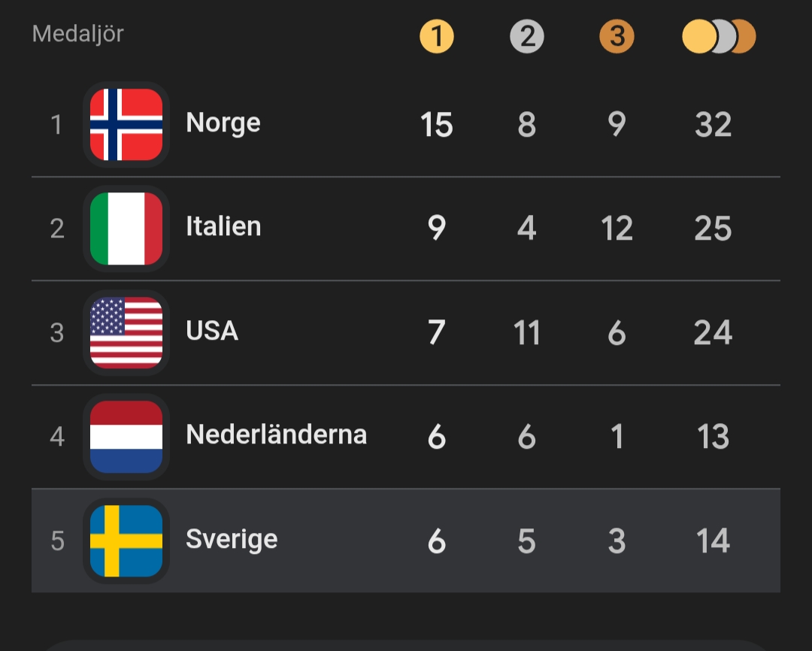The image size is (812, 651).
Task: Select the USA country name
Action: point(212,332)
